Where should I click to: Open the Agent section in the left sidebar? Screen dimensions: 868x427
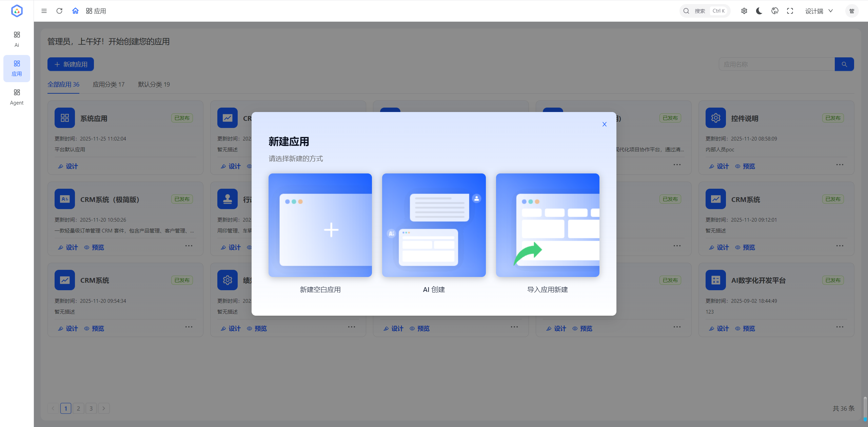point(16,96)
